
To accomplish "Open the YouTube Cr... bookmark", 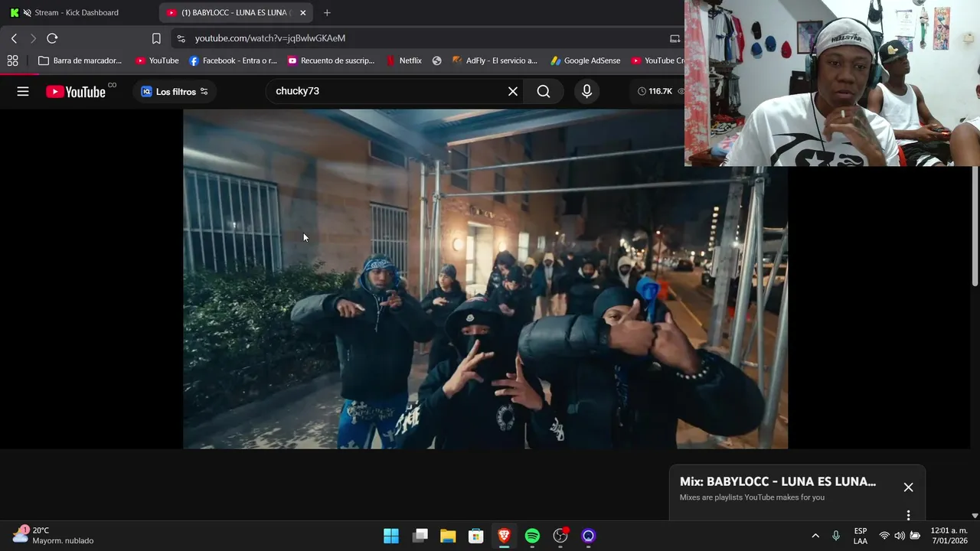I will [x=657, y=60].
